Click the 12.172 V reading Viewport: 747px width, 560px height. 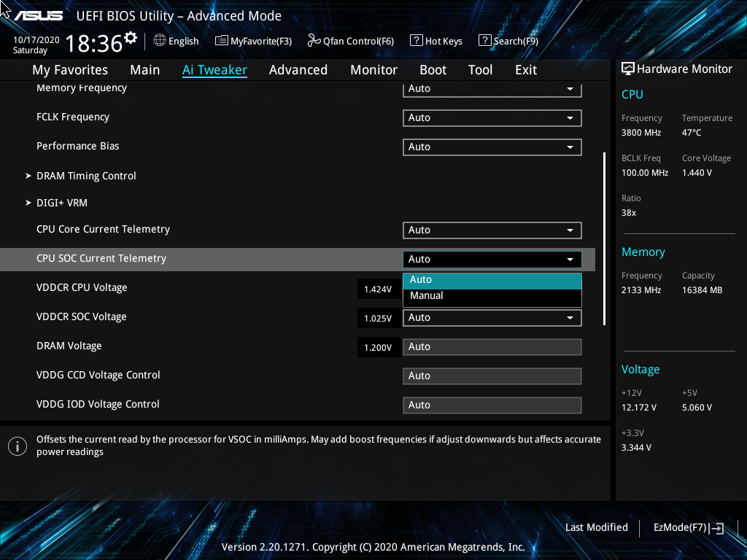pyautogui.click(x=639, y=408)
